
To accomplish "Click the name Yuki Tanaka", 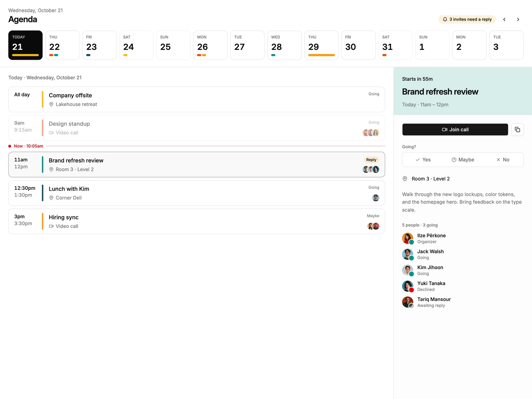I will click(x=431, y=284).
